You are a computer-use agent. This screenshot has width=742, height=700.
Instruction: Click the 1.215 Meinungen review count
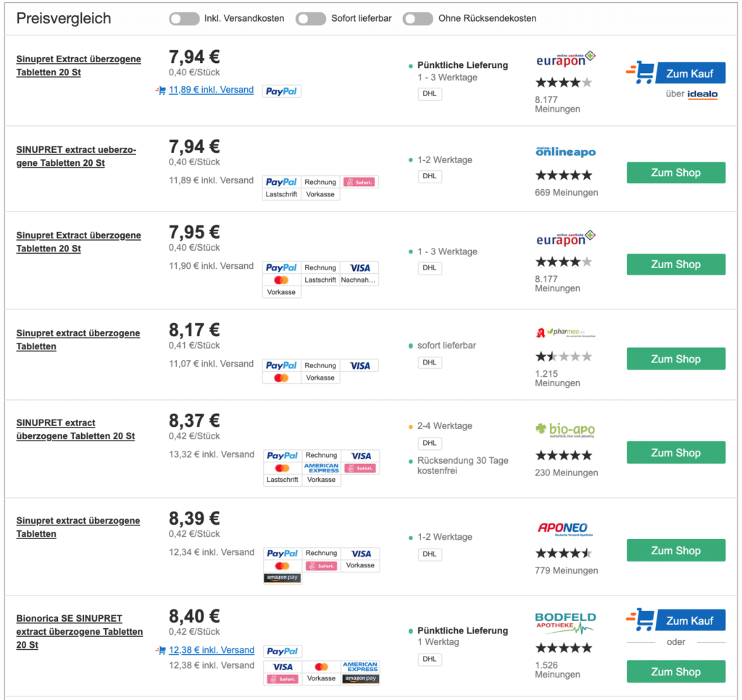click(557, 378)
